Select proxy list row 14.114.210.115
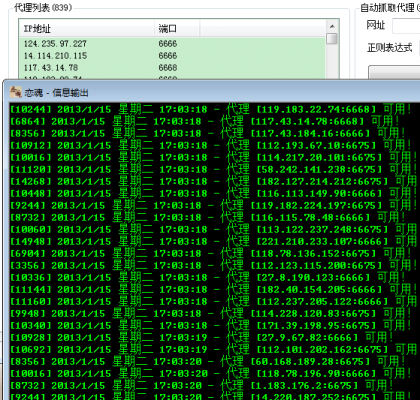 [172, 56]
